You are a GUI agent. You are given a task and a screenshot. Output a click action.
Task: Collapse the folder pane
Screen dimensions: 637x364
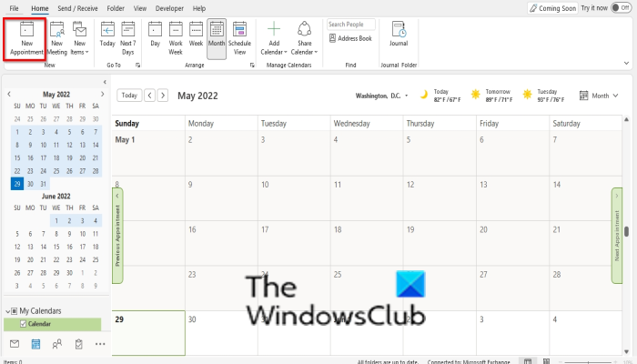[x=105, y=82]
